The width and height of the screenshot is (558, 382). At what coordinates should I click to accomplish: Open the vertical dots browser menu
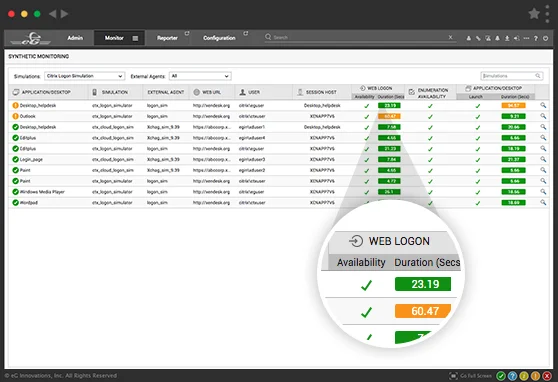[547, 14]
